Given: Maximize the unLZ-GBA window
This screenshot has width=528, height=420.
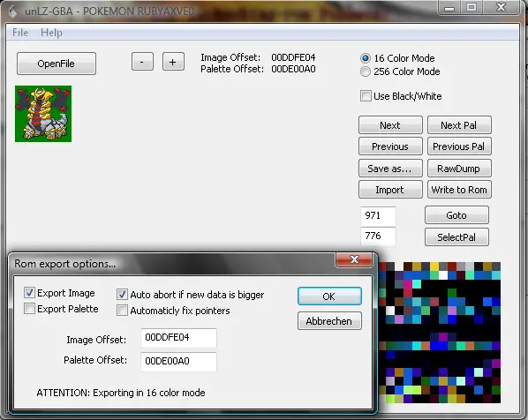Looking at the screenshot, I should pos(471,8).
